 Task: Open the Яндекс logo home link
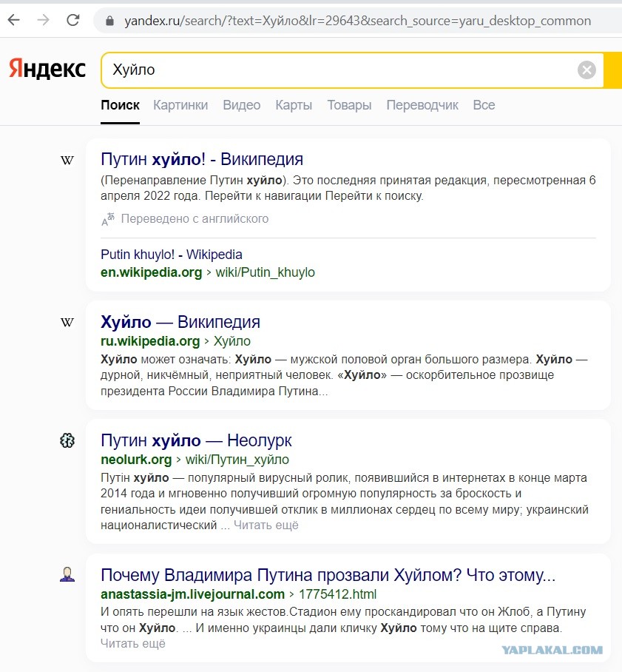click(47, 69)
